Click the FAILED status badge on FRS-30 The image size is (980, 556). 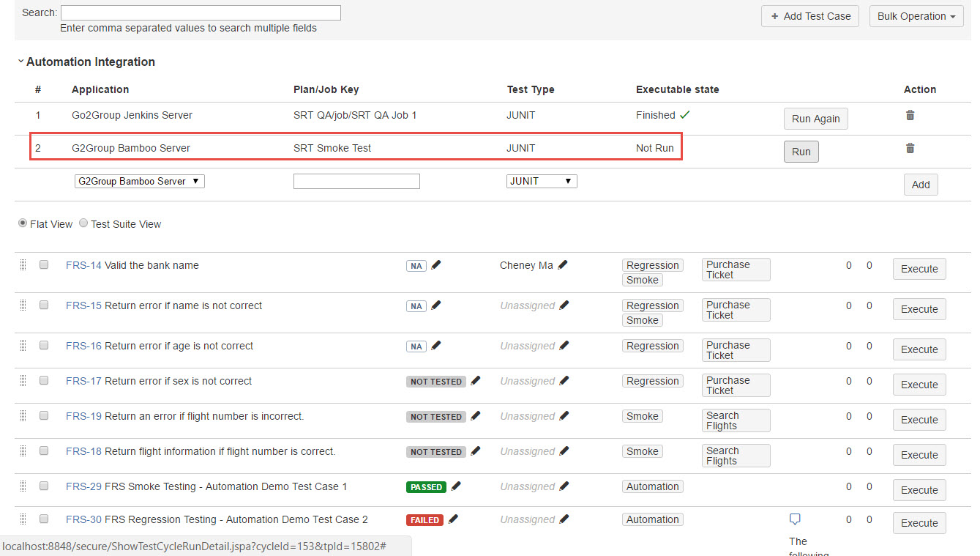click(x=424, y=520)
